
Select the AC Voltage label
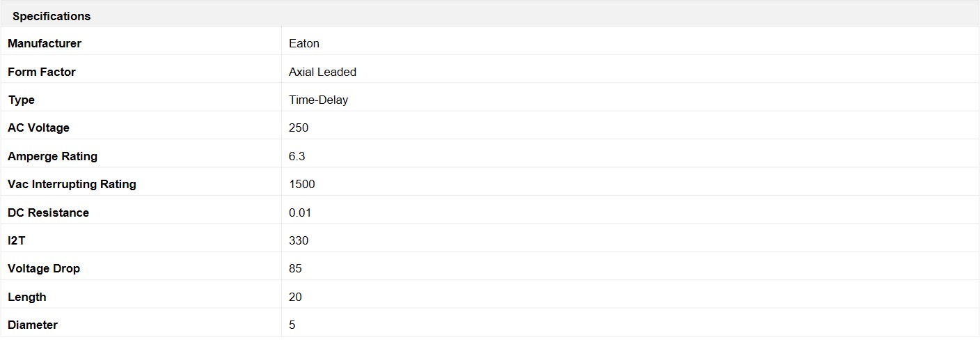(x=38, y=128)
